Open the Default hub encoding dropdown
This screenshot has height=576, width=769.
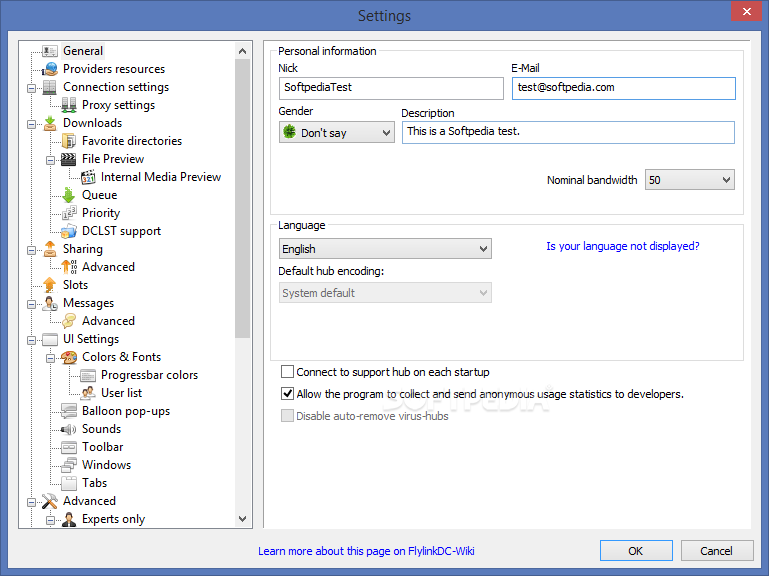point(385,293)
